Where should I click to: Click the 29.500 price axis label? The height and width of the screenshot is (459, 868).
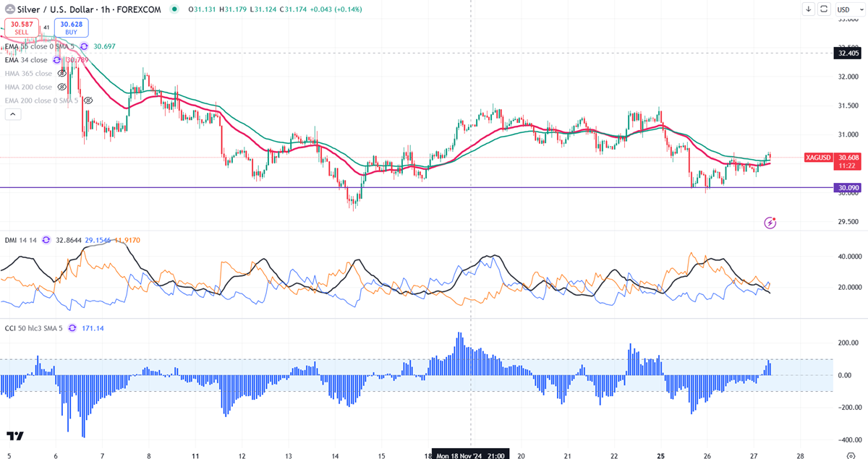pos(848,222)
